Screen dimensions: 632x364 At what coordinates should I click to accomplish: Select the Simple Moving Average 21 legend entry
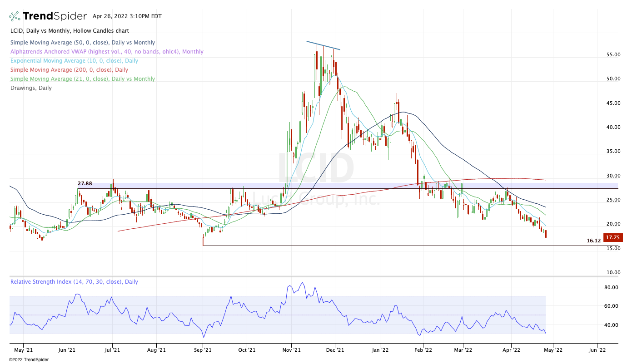point(82,79)
